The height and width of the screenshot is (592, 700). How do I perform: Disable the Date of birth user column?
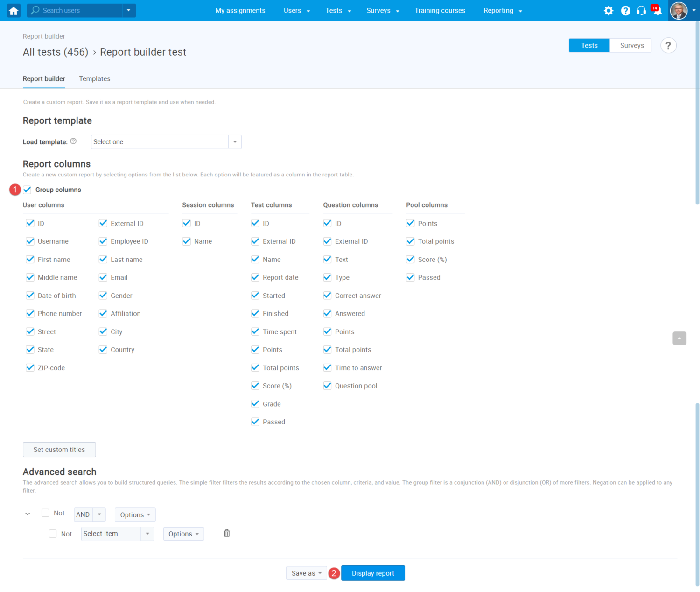pos(30,295)
